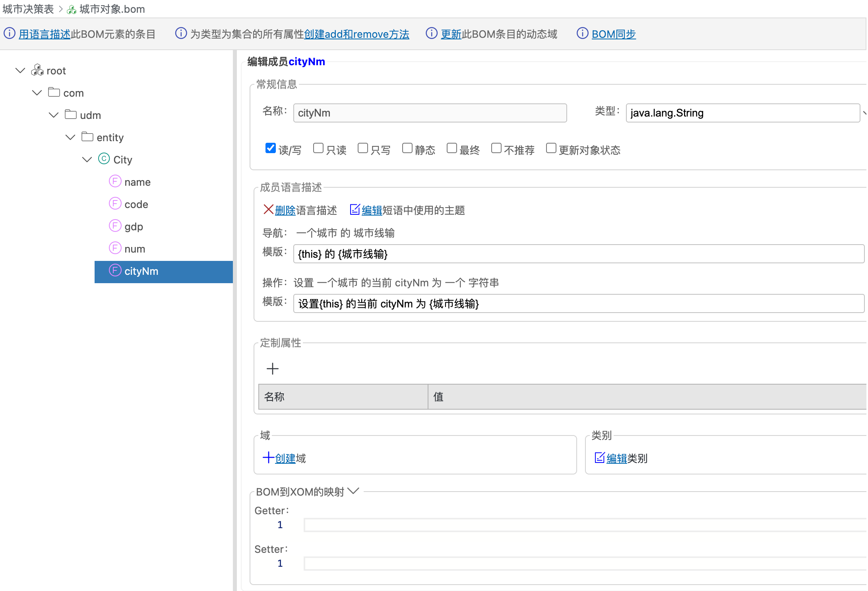The height and width of the screenshot is (591, 868).
Task: Collapse the root tree node
Action: click(20, 70)
